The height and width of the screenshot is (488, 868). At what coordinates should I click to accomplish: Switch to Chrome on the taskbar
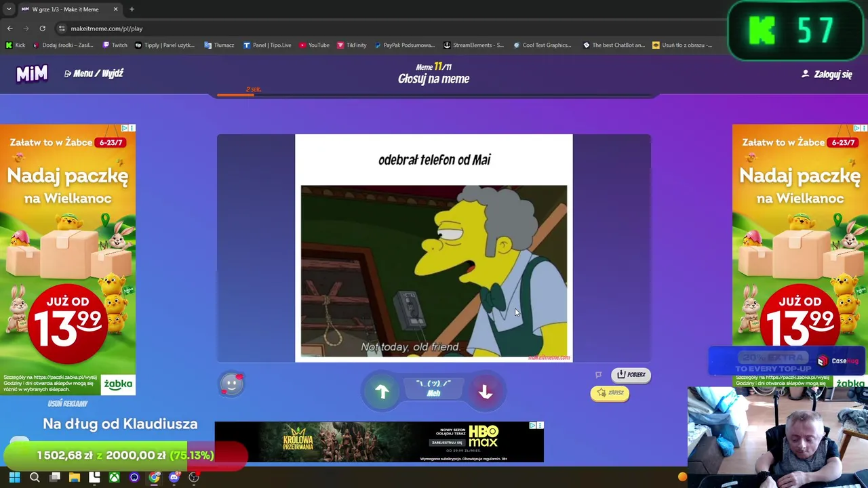pos(154,477)
